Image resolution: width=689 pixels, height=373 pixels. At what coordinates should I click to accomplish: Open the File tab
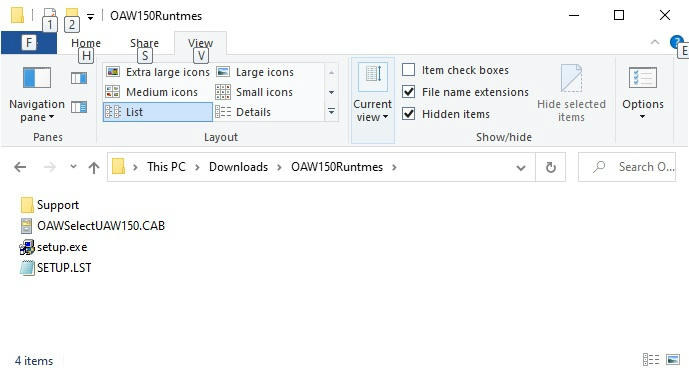click(x=29, y=43)
